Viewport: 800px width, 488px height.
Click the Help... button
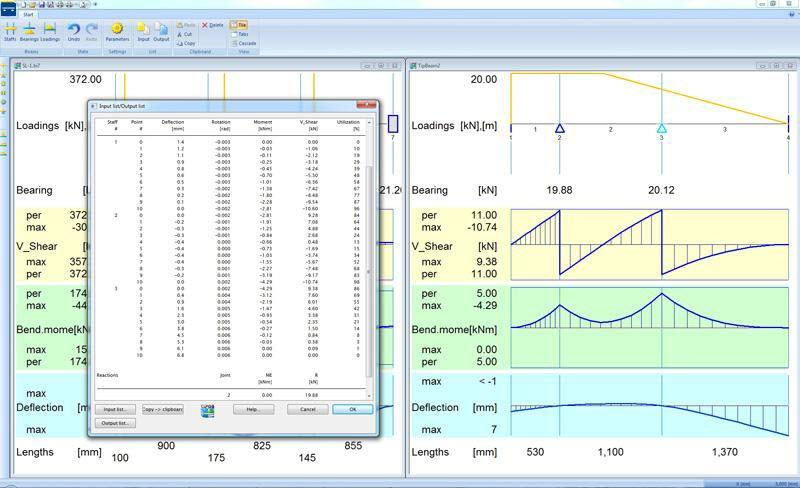click(253, 409)
